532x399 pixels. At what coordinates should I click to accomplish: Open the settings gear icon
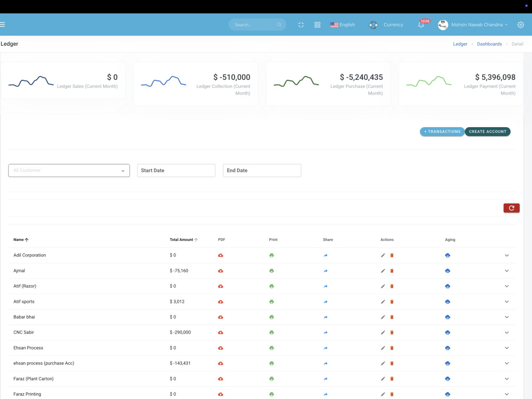pos(520,25)
